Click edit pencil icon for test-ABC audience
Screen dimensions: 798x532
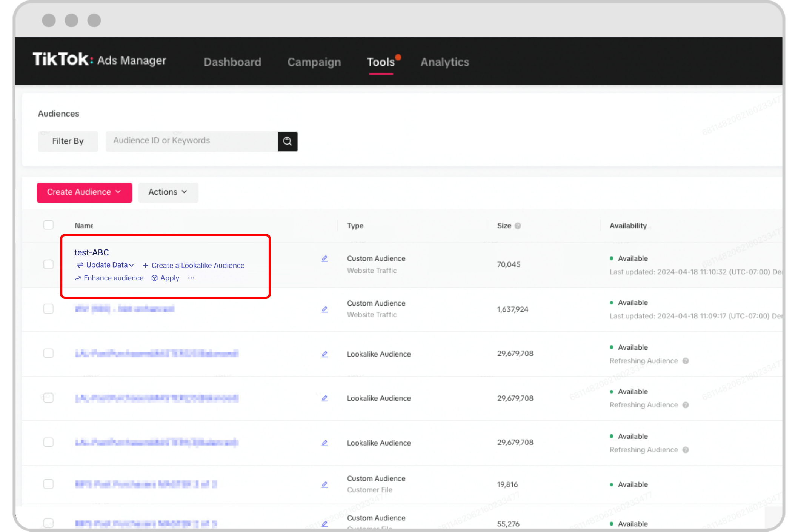point(324,258)
